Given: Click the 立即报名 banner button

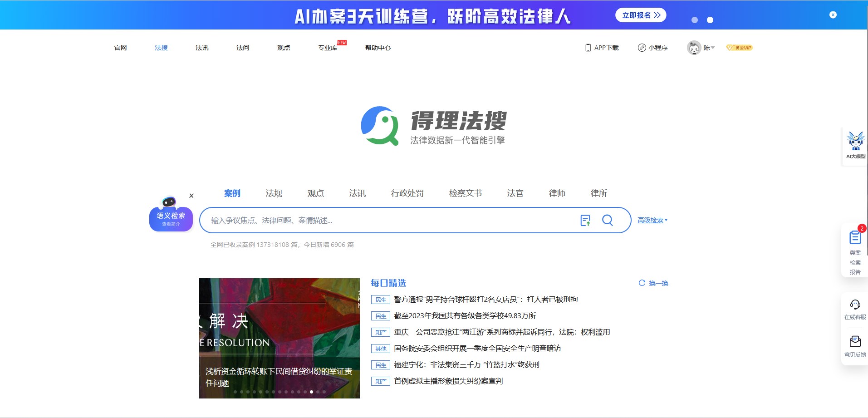Looking at the screenshot, I should 641,15.
